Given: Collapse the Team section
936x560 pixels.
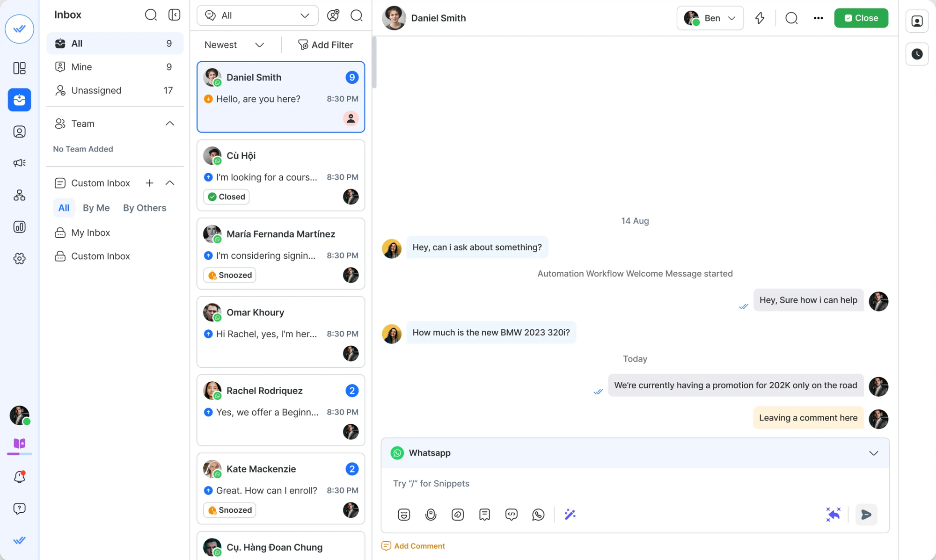Looking at the screenshot, I should 170,123.
